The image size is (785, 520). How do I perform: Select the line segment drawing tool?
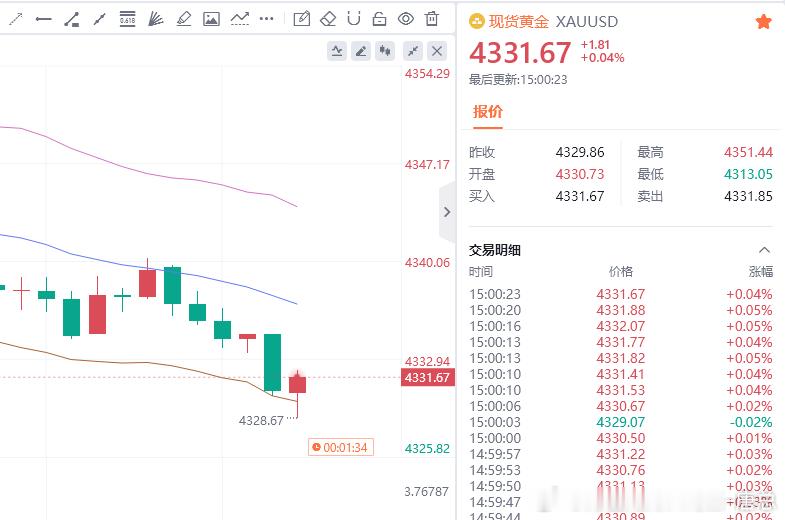(x=100, y=20)
